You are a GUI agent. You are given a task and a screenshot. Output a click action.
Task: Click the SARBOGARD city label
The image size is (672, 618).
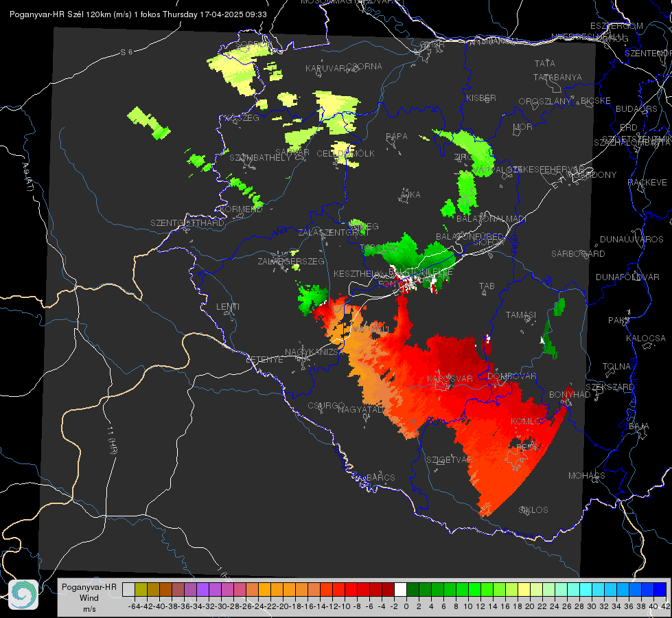578,254
